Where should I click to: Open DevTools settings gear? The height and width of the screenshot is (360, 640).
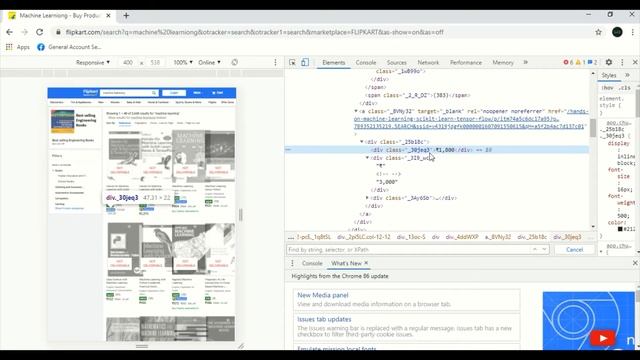pyautogui.click(x=609, y=62)
